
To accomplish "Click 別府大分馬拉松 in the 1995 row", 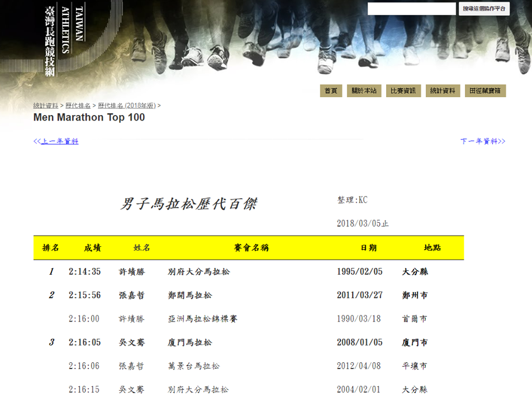I will point(199,271).
